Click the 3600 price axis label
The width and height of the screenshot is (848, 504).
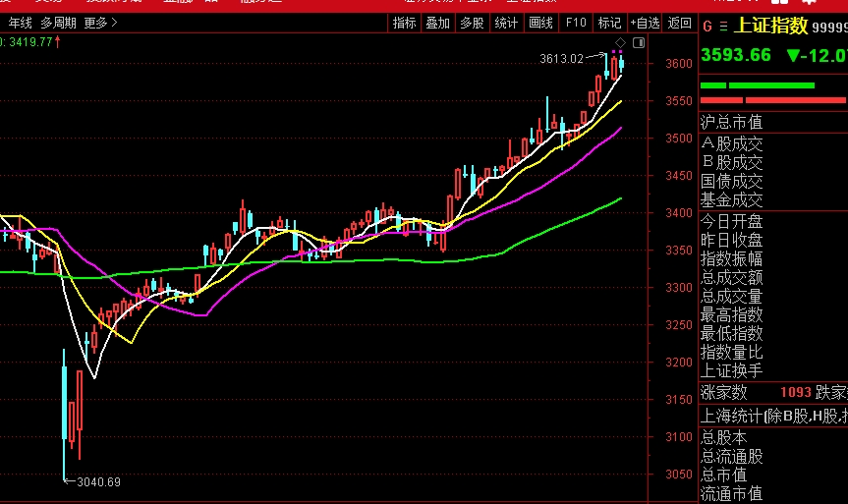[x=679, y=64]
